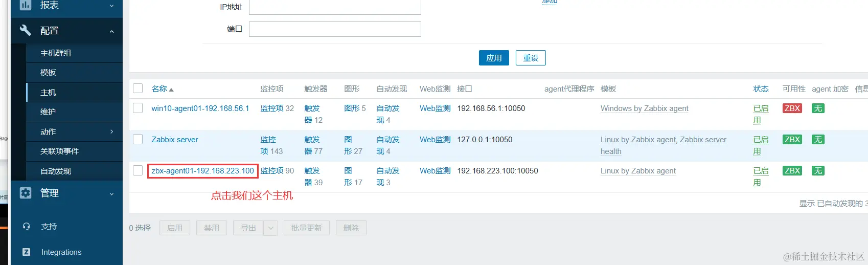Screen dimensions: 868x265
Task: Click the 启用 bulk button
Action: click(x=175, y=228)
